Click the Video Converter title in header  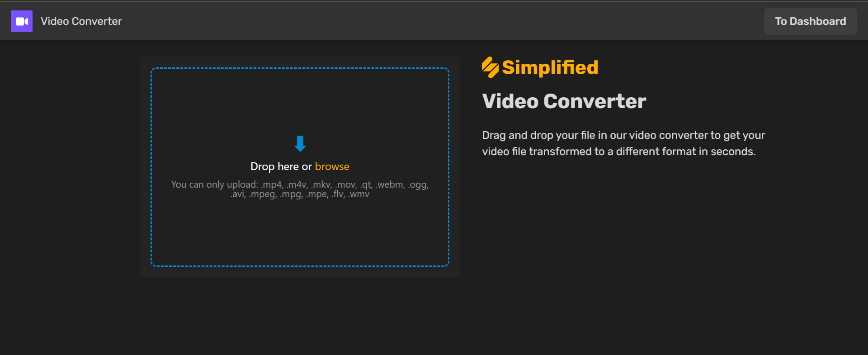(81, 21)
